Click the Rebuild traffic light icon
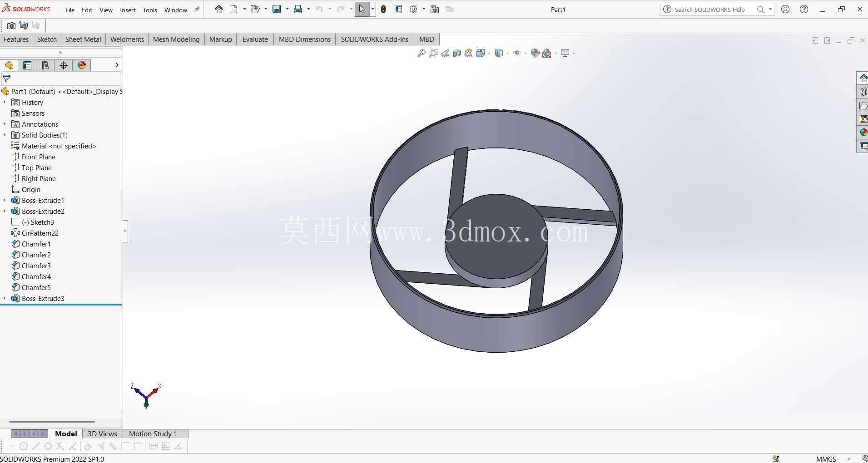 383,9
